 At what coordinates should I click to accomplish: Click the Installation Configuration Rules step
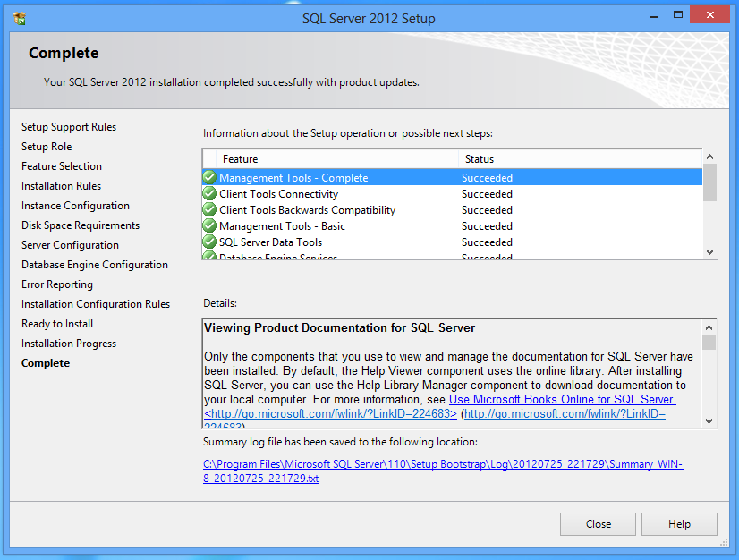(96, 304)
